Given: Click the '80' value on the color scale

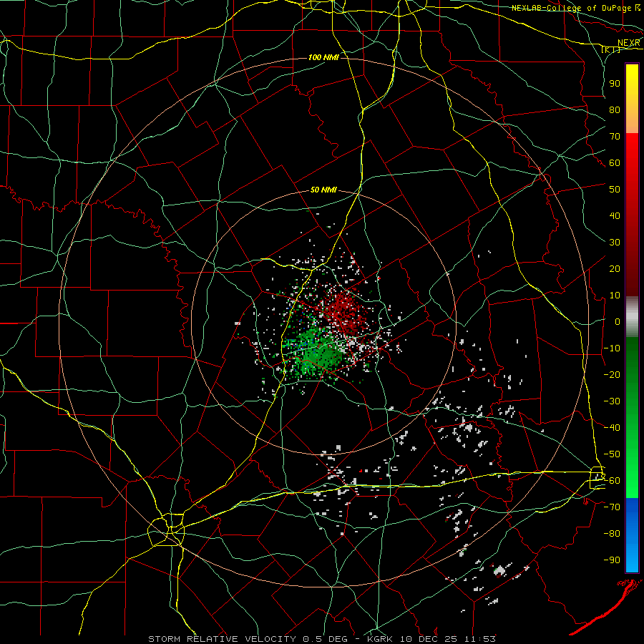Looking at the screenshot, I should click(615, 109).
